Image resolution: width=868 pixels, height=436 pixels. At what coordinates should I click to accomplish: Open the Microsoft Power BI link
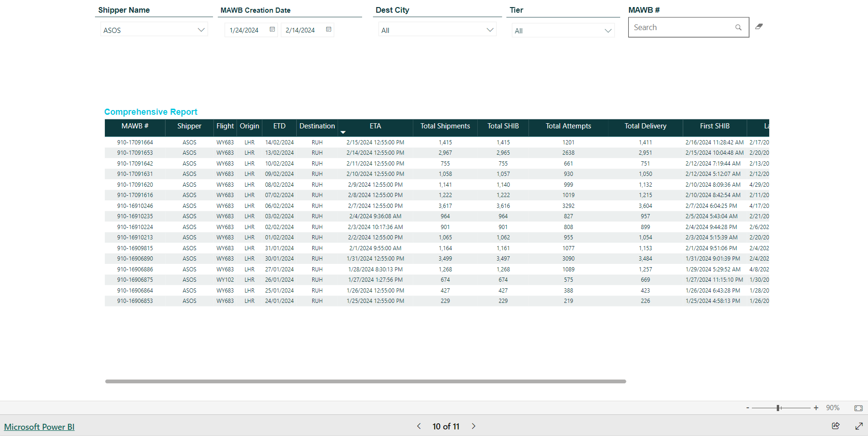tap(39, 427)
